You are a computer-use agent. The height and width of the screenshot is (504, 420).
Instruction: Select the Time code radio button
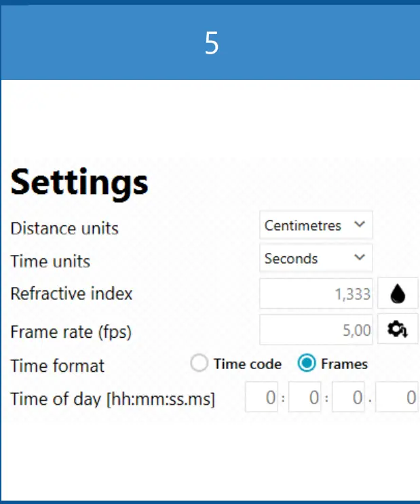coord(199,364)
